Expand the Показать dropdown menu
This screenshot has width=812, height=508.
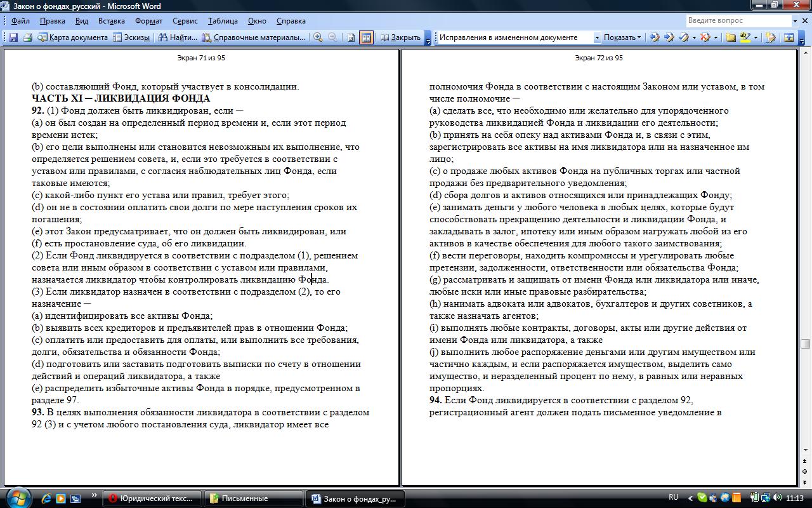click(x=622, y=37)
